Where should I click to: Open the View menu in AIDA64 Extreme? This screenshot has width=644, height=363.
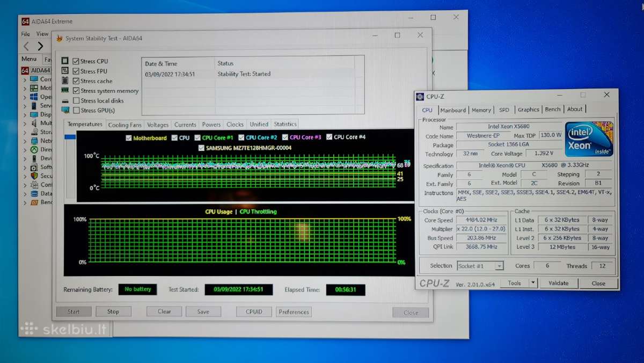click(42, 34)
